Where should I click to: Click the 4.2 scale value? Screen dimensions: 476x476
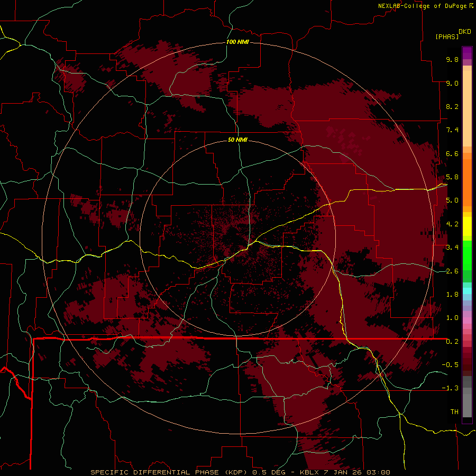point(452,224)
